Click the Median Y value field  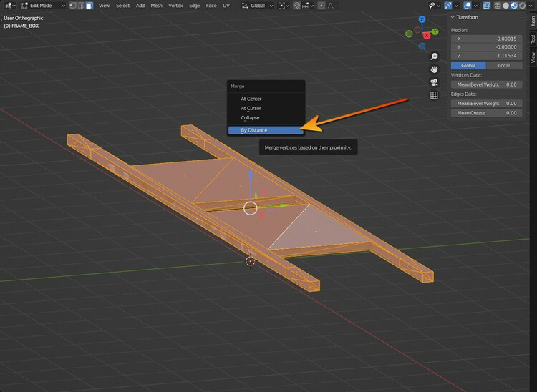(x=486, y=47)
